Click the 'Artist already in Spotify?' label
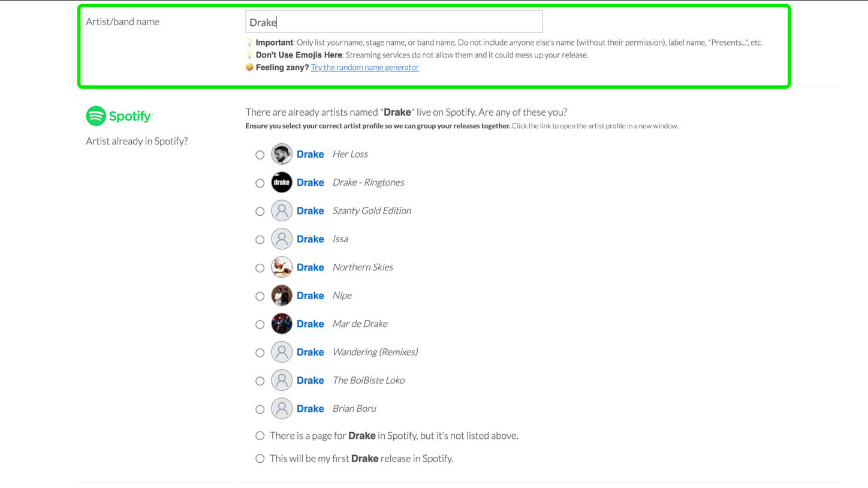Viewport: 868px width, 488px height. tap(137, 141)
